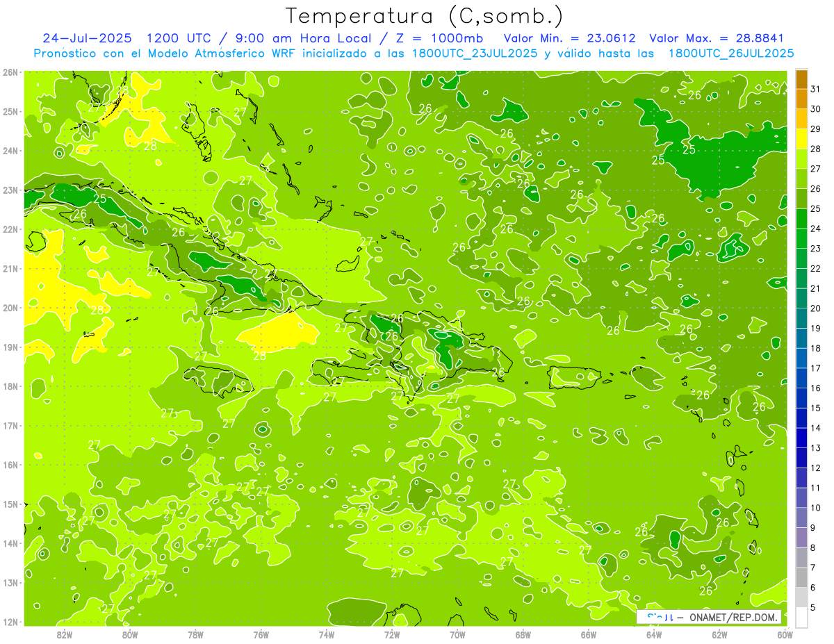Click the latitude label 18N

[x=10, y=386]
